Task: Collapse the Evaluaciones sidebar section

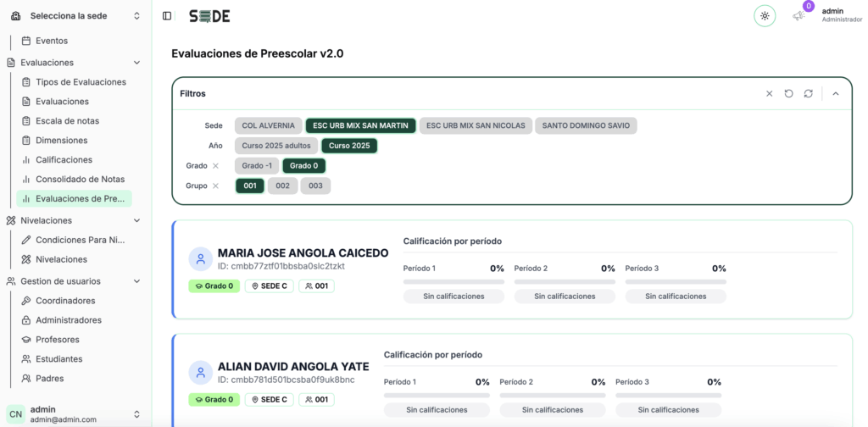Action: coord(136,63)
